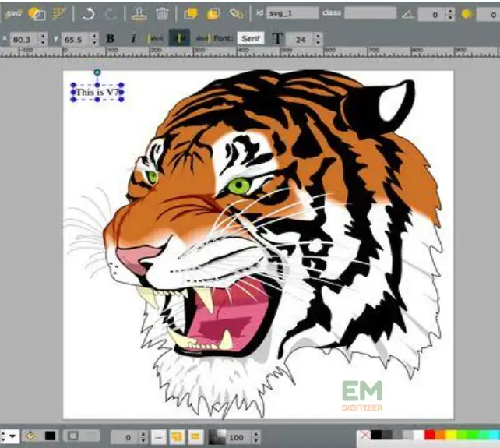Toggle bold text formatting
500x448 pixels.
click(111, 39)
